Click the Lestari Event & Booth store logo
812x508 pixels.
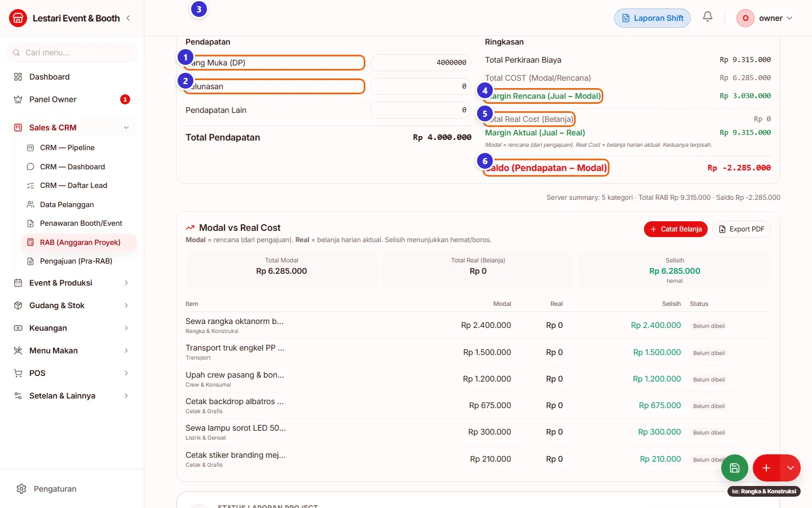click(x=18, y=18)
